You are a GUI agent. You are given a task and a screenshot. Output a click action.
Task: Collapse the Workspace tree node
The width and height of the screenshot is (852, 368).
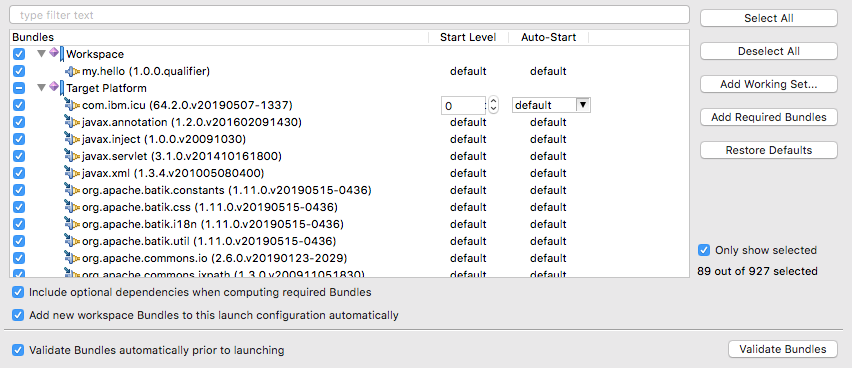(41, 54)
